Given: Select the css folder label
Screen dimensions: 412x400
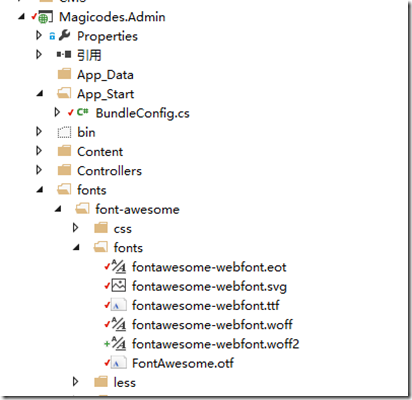Looking at the screenshot, I should [123, 229].
